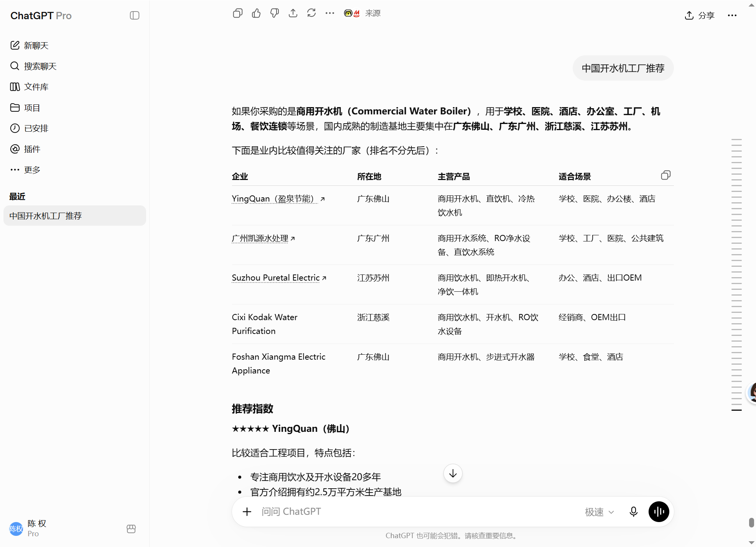Open the 广州凯源水处理 link
The image size is (756, 547).
tap(263, 238)
